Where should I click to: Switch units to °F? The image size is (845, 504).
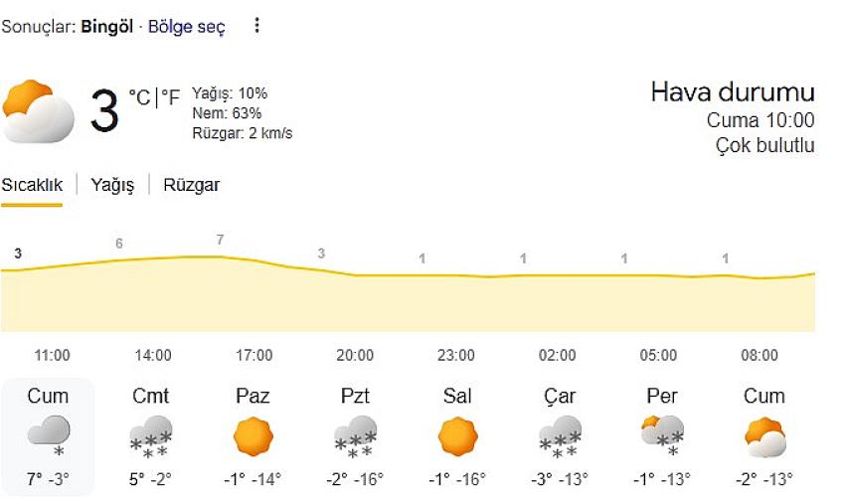[171, 97]
